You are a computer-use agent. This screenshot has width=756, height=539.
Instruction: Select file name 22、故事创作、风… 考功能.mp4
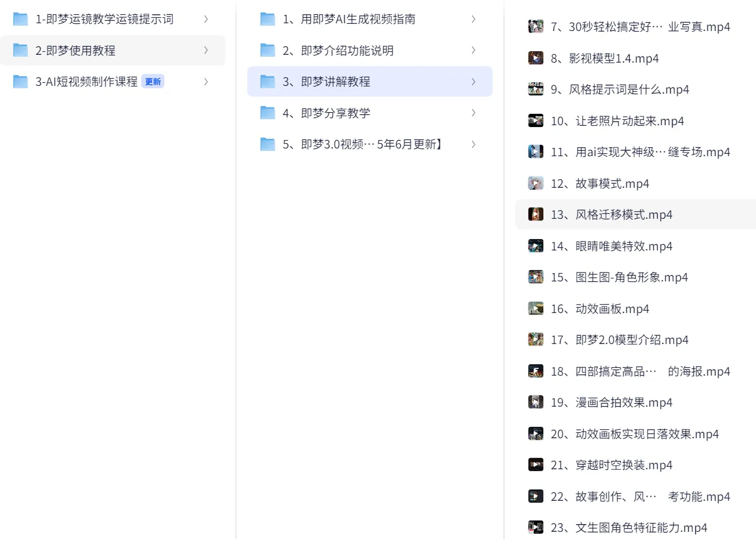[640, 497]
